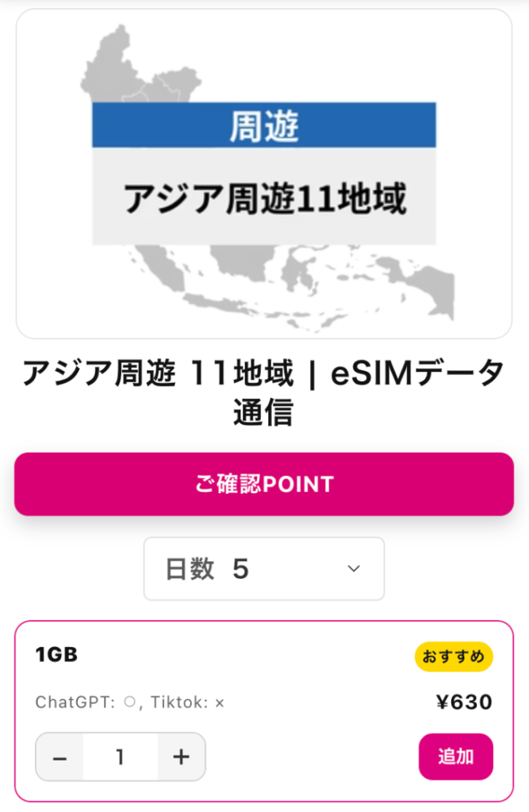This screenshot has height=812, width=529.
Task: Click the blue 周遊 banner
Action: tap(263, 125)
